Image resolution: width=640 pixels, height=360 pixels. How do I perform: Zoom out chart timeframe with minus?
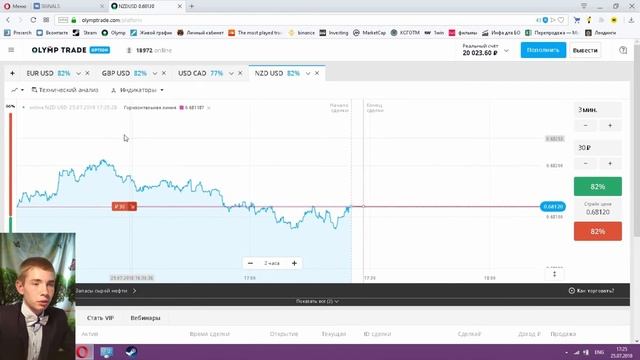(x=250, y=263)
